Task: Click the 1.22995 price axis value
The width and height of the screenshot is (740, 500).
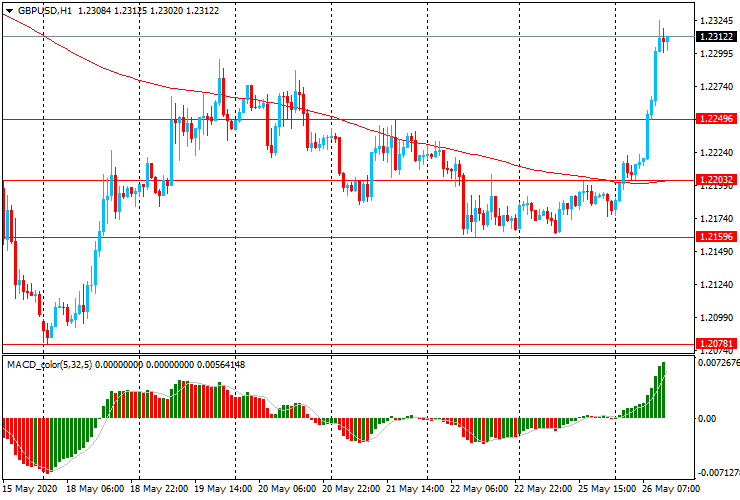Action: pyautogui.click(x=717, y=54)
